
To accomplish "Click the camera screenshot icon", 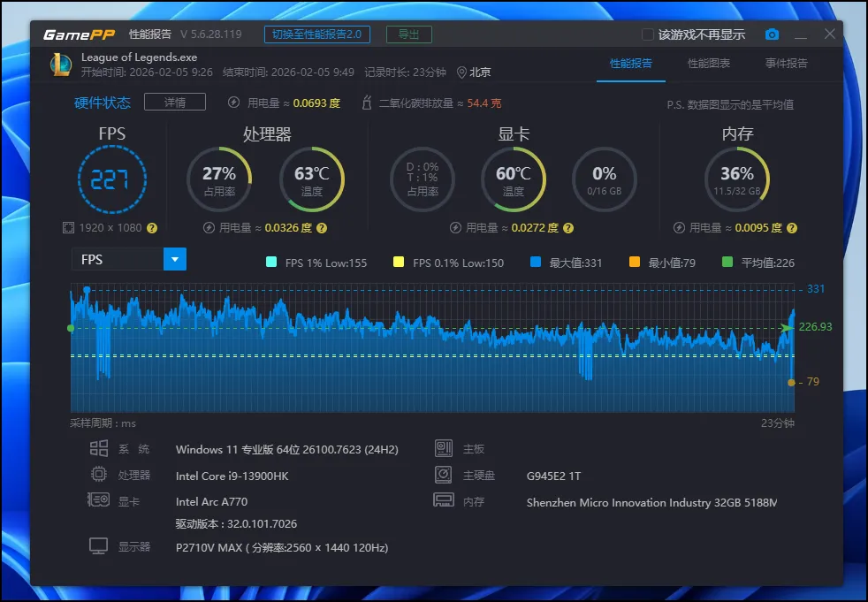I will (x=772, y=34).
